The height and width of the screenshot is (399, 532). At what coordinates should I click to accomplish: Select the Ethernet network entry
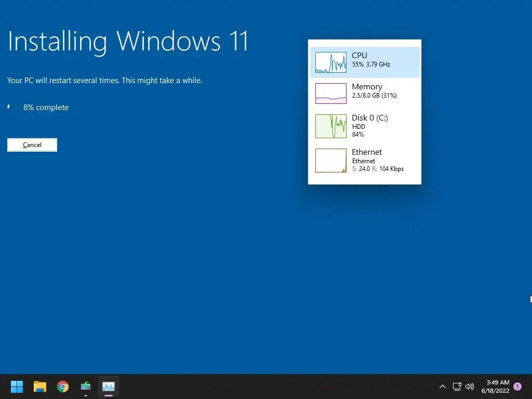(x=365, y=160)
